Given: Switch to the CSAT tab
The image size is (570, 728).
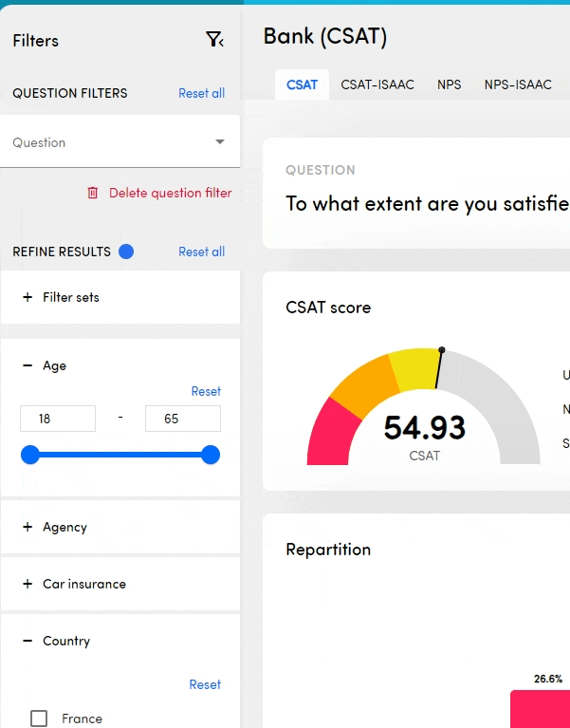Looking at the screenshot, I should pyautogui.click(x=302, y=84).
